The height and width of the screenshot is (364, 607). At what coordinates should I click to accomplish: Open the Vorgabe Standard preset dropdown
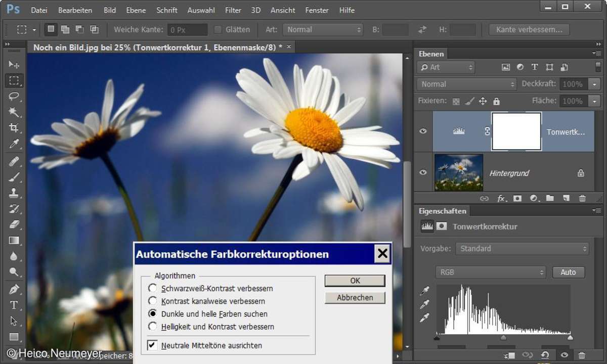click(x=522, y=248)
